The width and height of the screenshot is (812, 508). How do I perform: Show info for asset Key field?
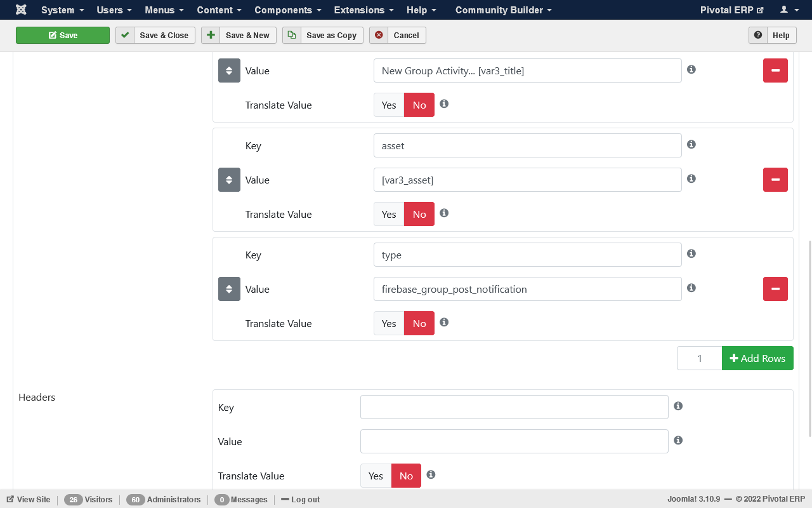691,144
